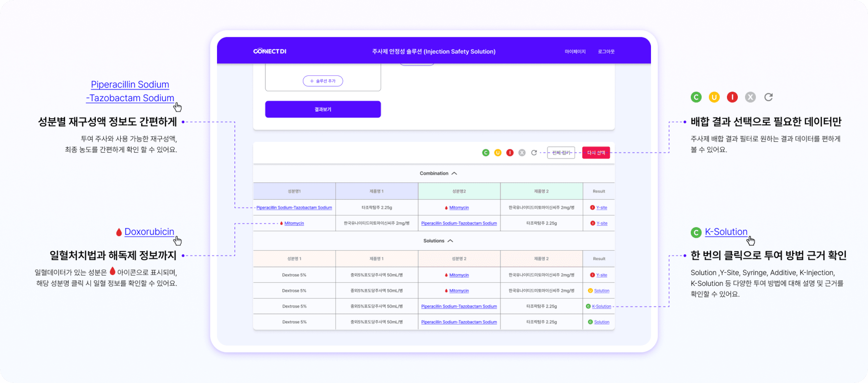Open the K-Solution result link in the table

pos(601,306)
